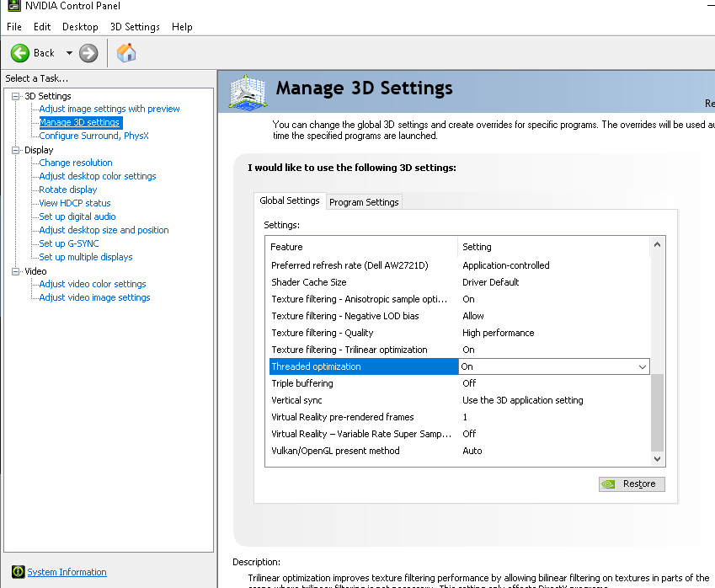
Task: Select the Preferred refresh rate row
Action: pos(459,265)
